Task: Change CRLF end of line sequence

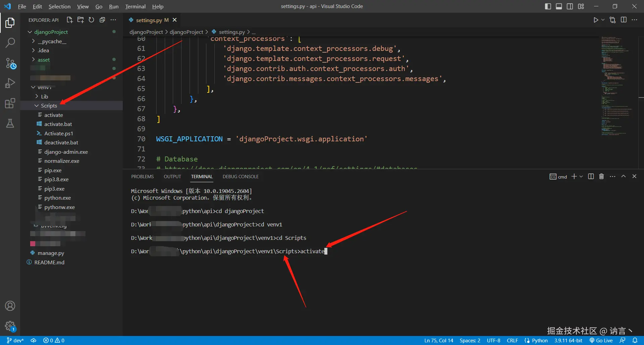Action: point(512,340)
